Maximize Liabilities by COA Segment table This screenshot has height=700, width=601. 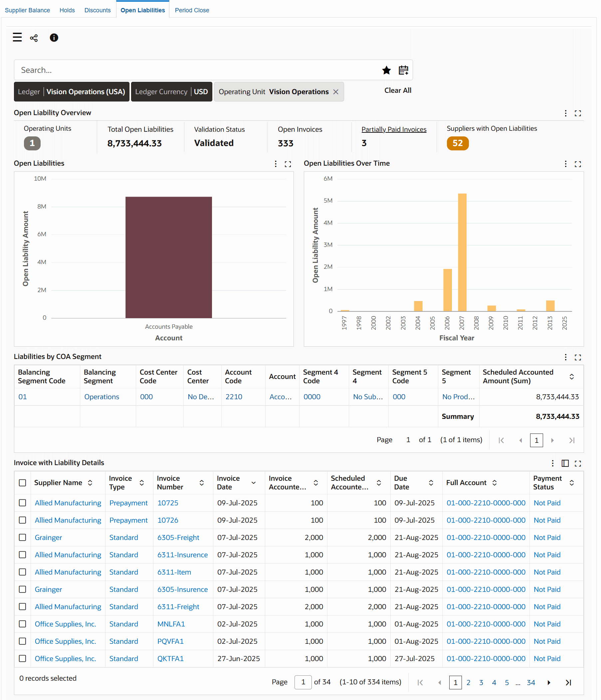pyautogui.click(x=578, y=357)
